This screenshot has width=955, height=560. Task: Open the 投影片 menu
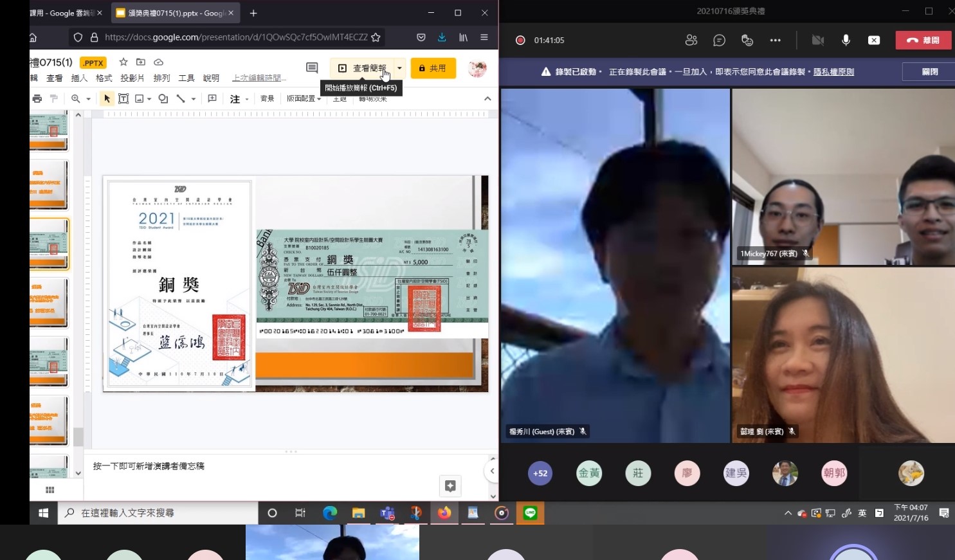[x=132, y=78]
